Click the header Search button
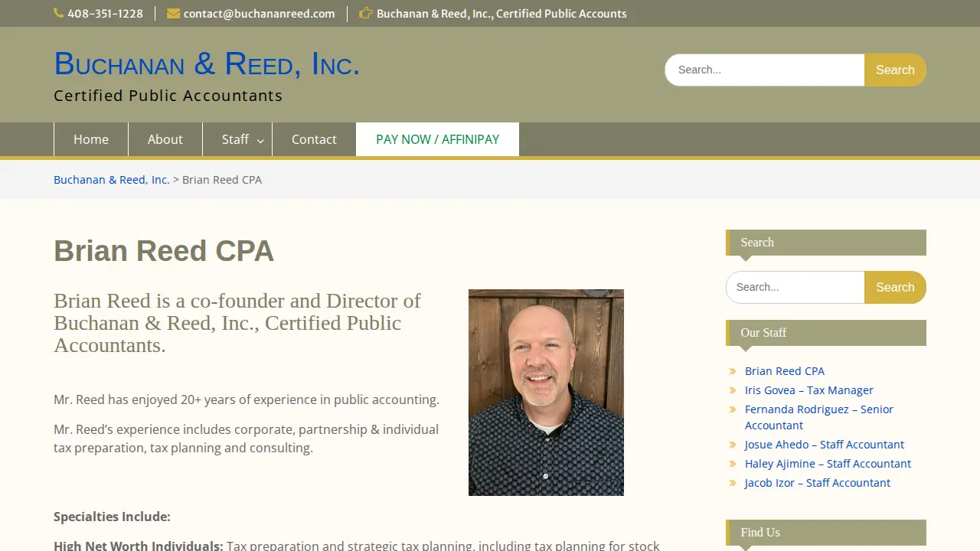This screenshot has width=980, height=551. point(895,70)
